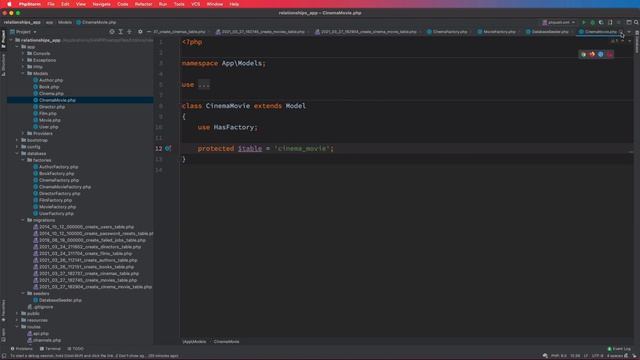Open in Opera browser icon
The width and height of the screenshot is (640, 360).
click(x=609, y=54)
